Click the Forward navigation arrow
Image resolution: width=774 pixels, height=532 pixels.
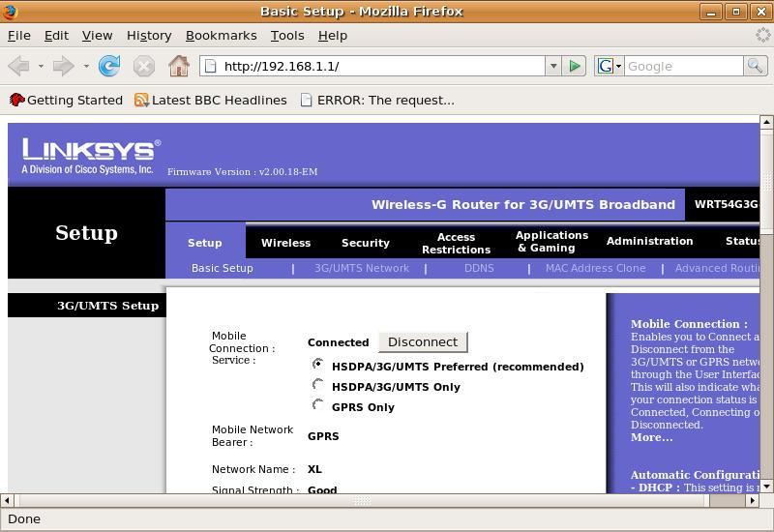tap(63, 66)
